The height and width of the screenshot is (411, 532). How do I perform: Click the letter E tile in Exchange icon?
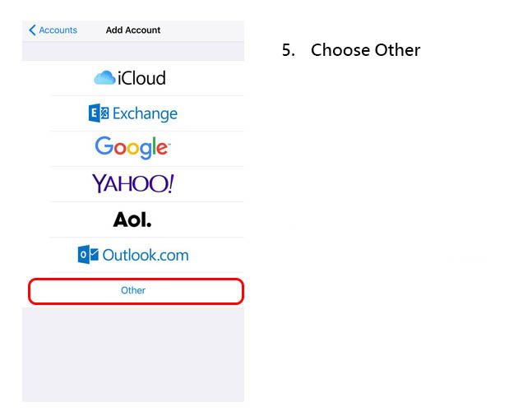pos(94,113)
